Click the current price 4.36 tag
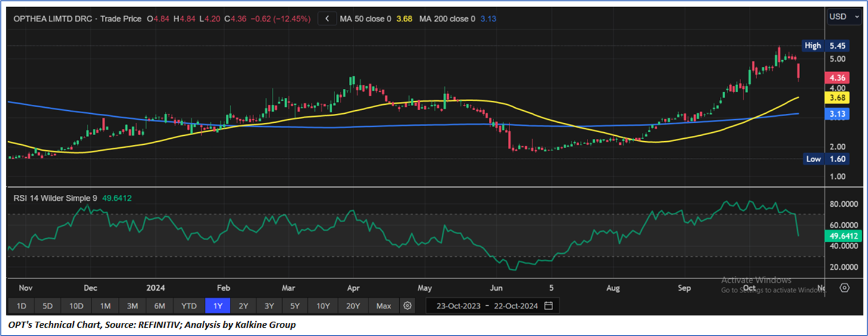This screenshot has height=336, width=868. (838, 78)
